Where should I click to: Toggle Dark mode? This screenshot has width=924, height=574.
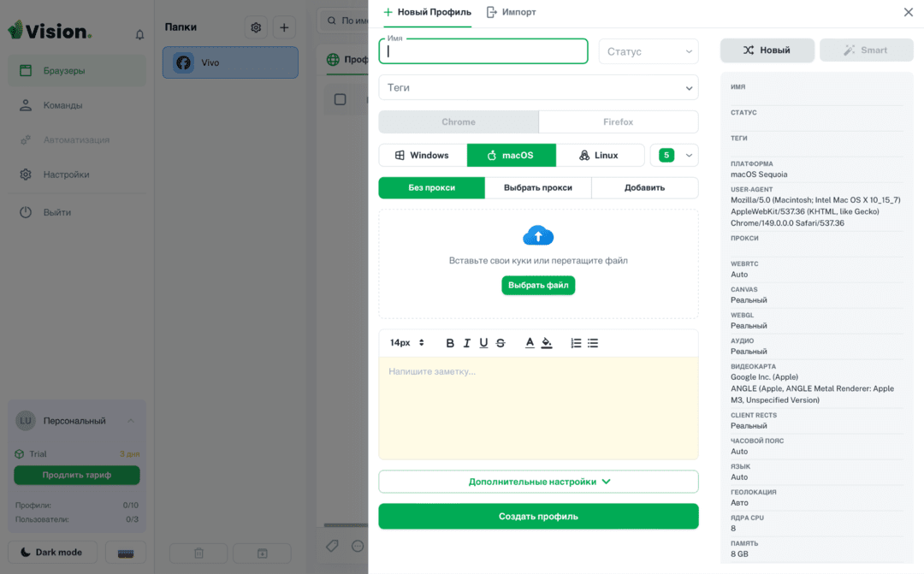tap(52, 553)
